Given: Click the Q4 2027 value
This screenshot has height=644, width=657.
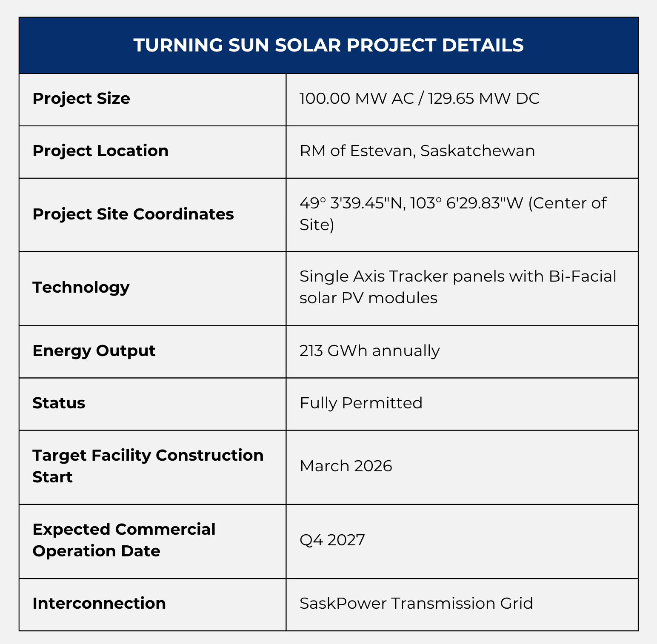Looking at the screenshot, I should pos(332,540).
